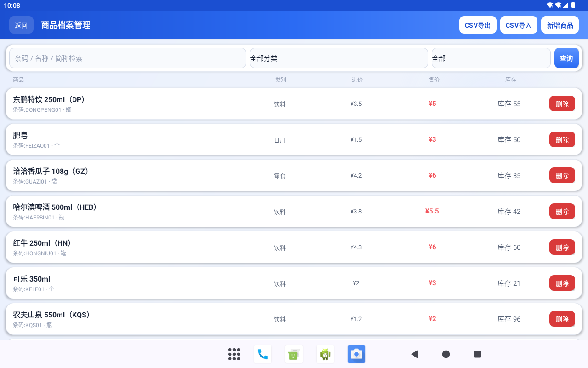This screenshot has height=368, width=588.
Task: Delete the 红牛 250ml product
Action: (x=562, y=247)
